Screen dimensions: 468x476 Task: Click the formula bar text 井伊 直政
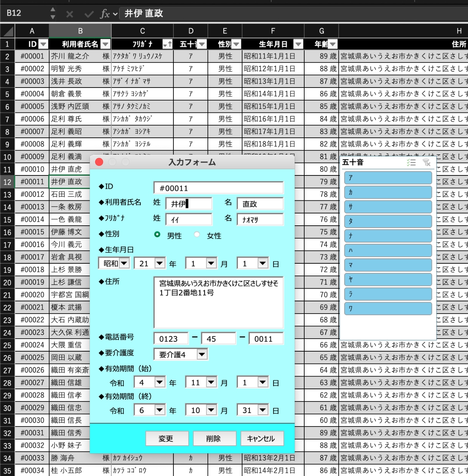144,13
